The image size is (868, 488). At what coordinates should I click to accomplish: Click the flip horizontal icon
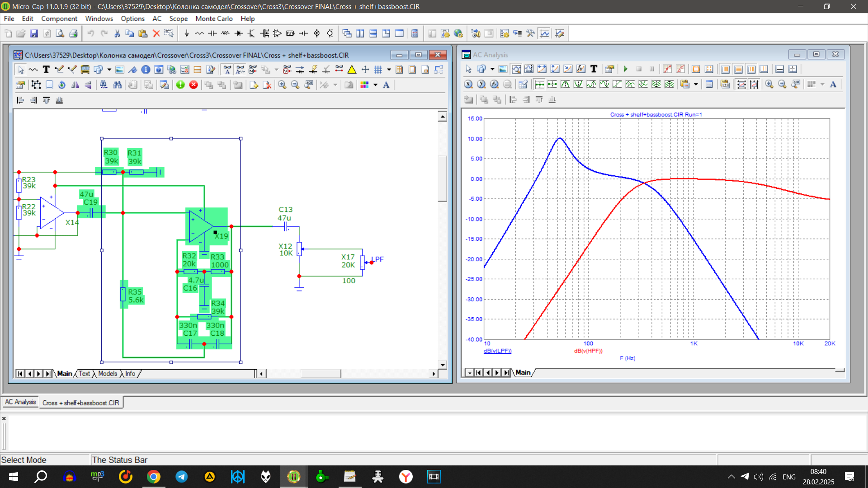pos(75,85)
